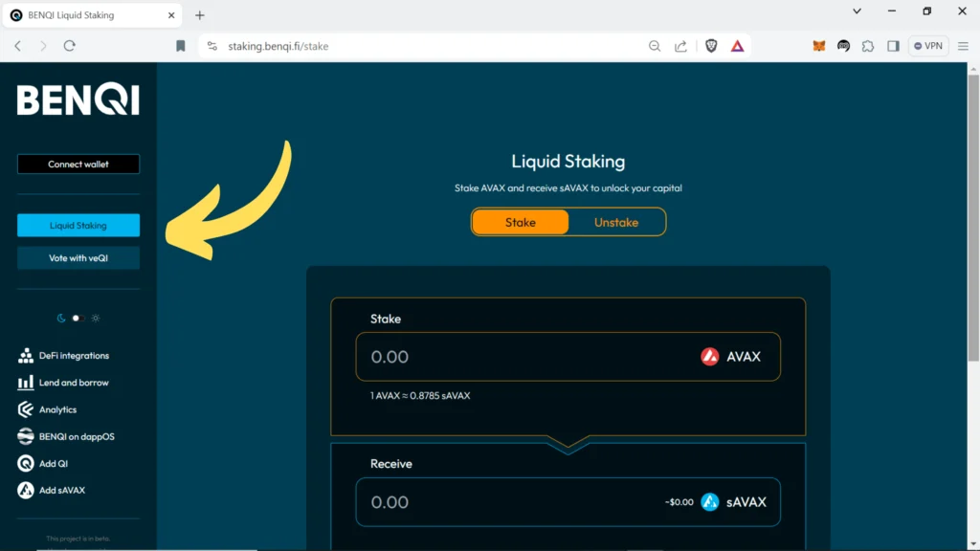Click the AVAX stake amount field
The image size is (980, 551).
click(526, 357)
